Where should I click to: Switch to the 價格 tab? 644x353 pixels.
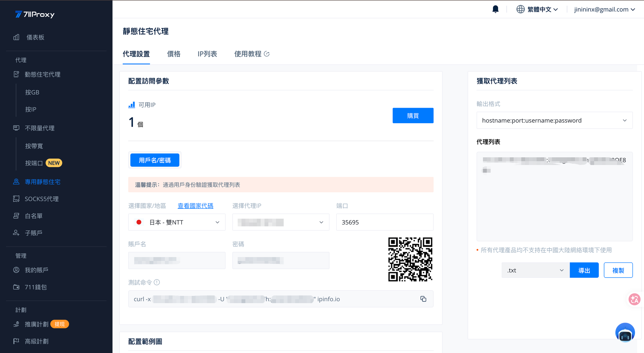[174, 54]
